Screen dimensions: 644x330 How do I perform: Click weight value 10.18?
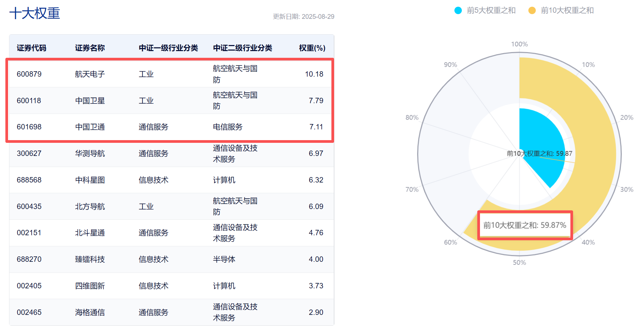pyautogui.click(x=314, y=74)
